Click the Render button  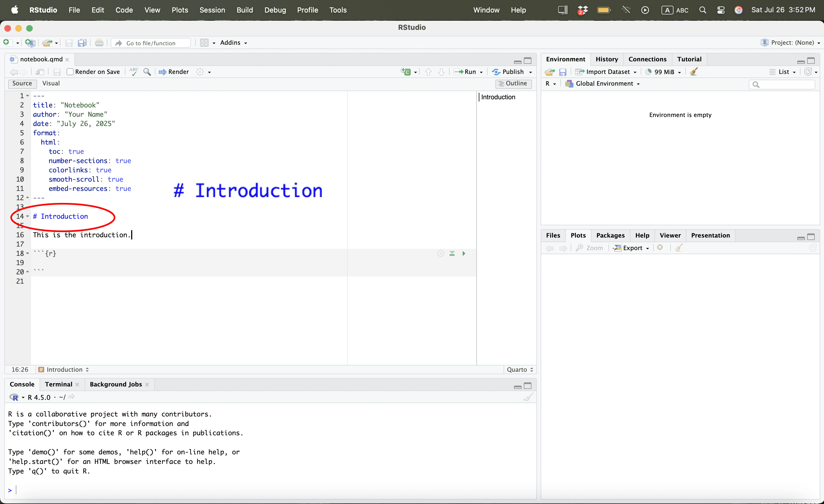click(x=174, y=72)
